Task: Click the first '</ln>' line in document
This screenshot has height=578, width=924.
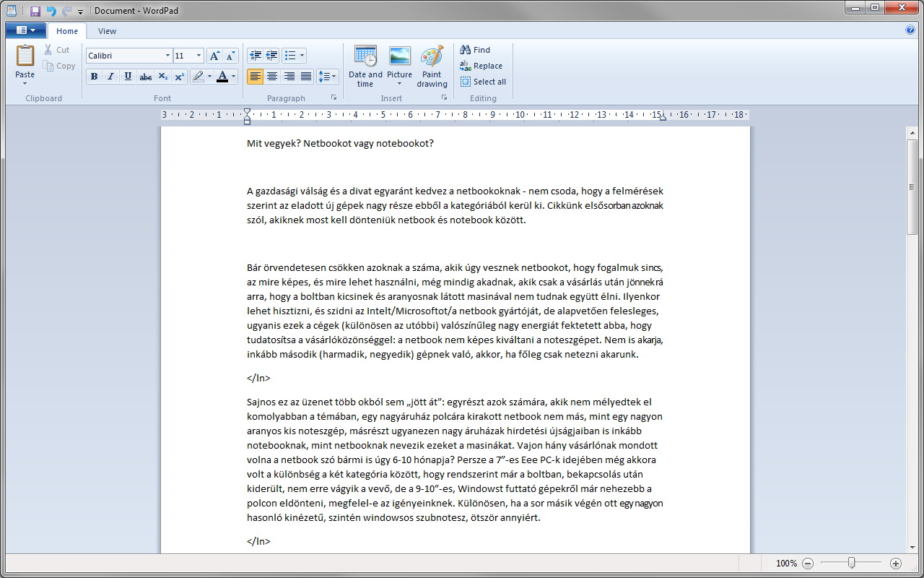Action: [x=258, y=378]
